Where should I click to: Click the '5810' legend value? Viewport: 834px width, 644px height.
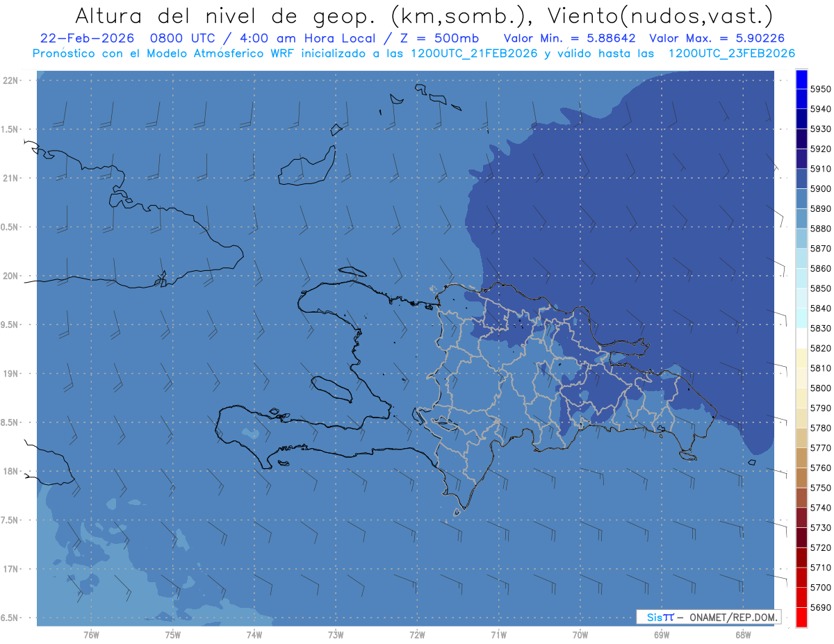tap(820, 368)
